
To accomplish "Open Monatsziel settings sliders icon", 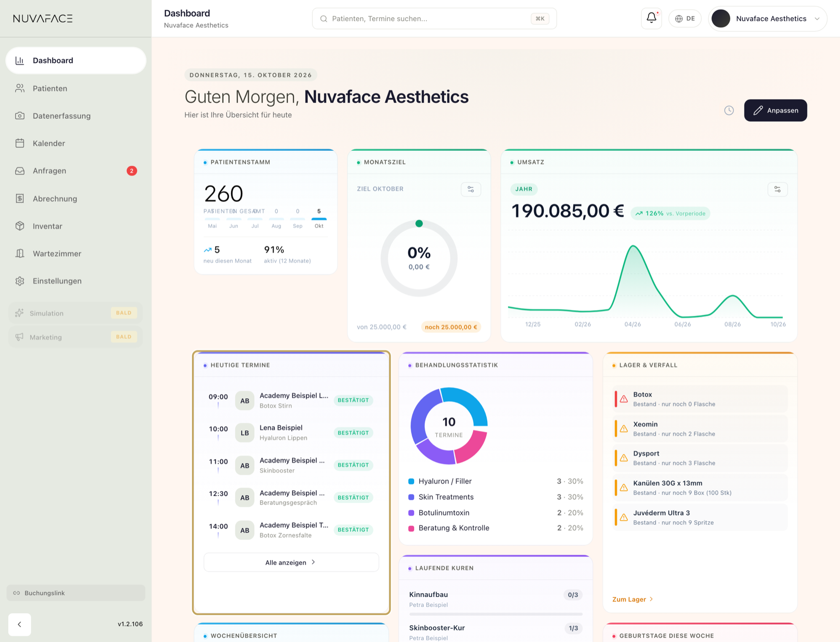I will pyautogui.click(x=470, y=189).
